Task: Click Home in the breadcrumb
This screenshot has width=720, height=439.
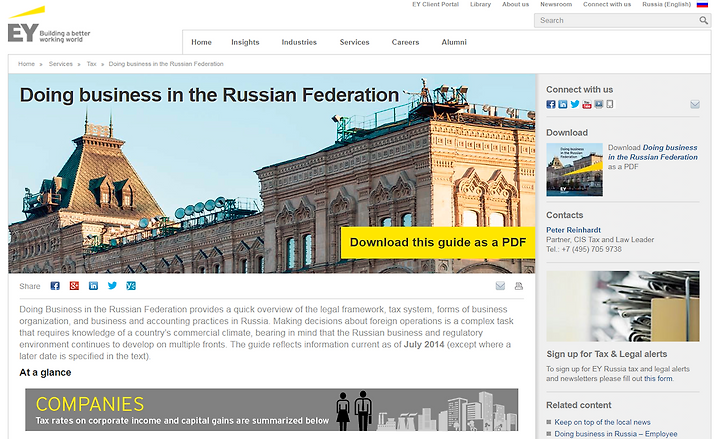Action: (26, 64)
